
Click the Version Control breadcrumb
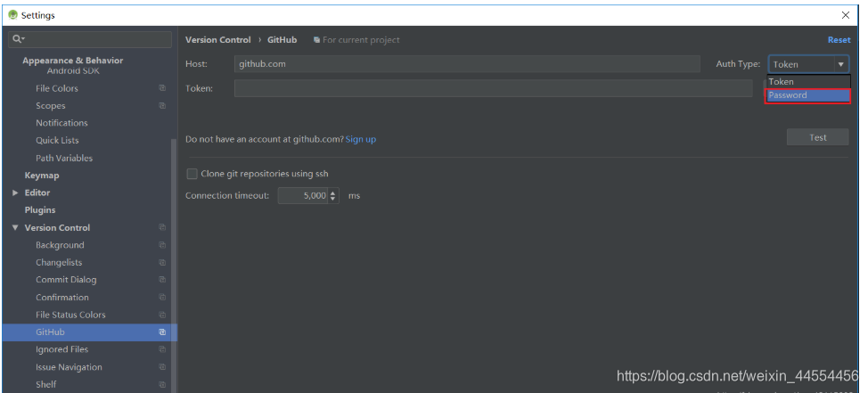(218, 40)
